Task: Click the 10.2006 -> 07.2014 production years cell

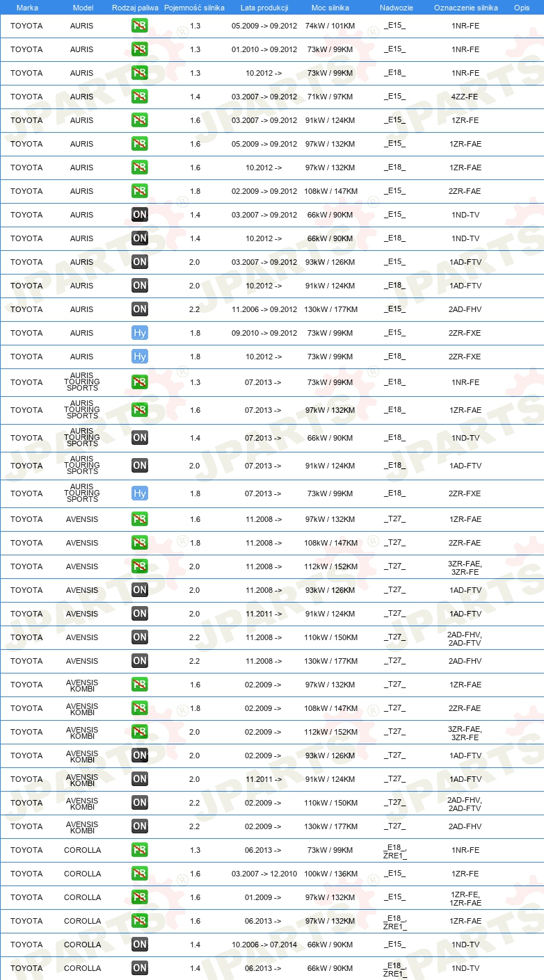Action: [264, 945]
